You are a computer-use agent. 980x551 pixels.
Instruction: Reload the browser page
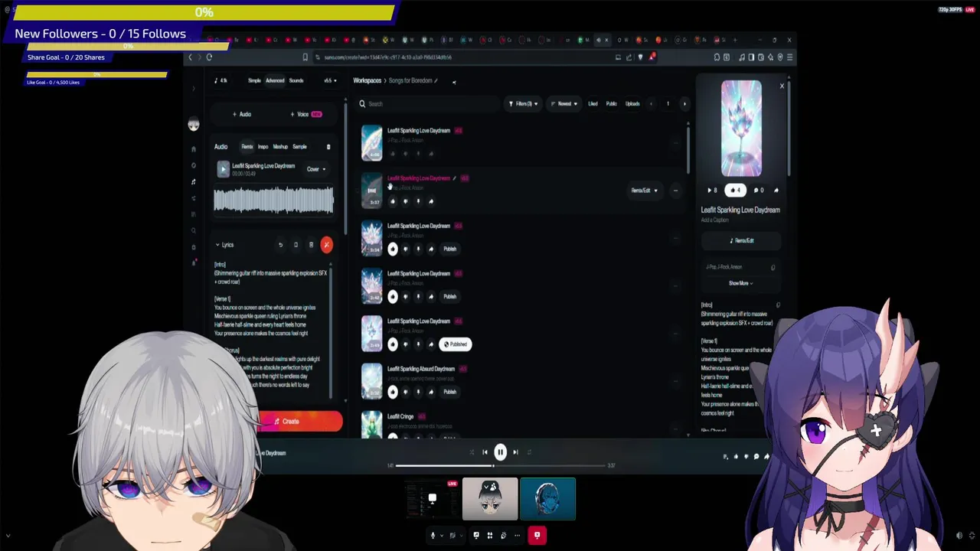pos(209,57)
